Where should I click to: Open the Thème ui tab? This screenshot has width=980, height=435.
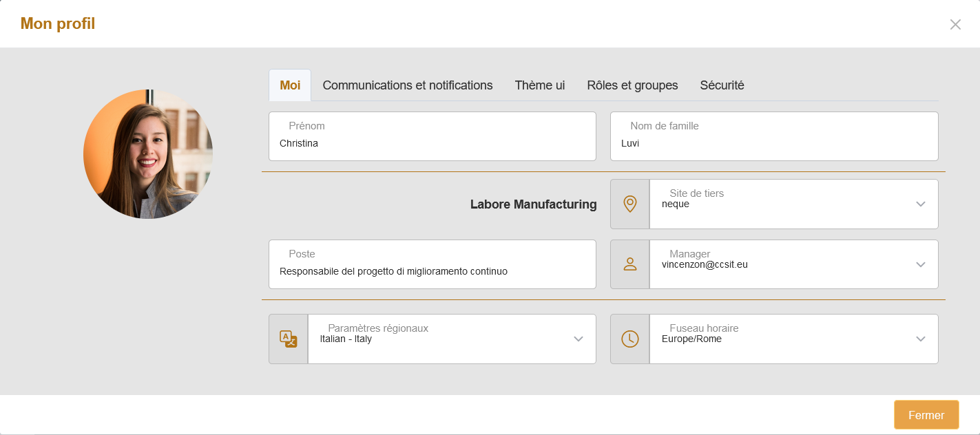click(x=540, y=85)
